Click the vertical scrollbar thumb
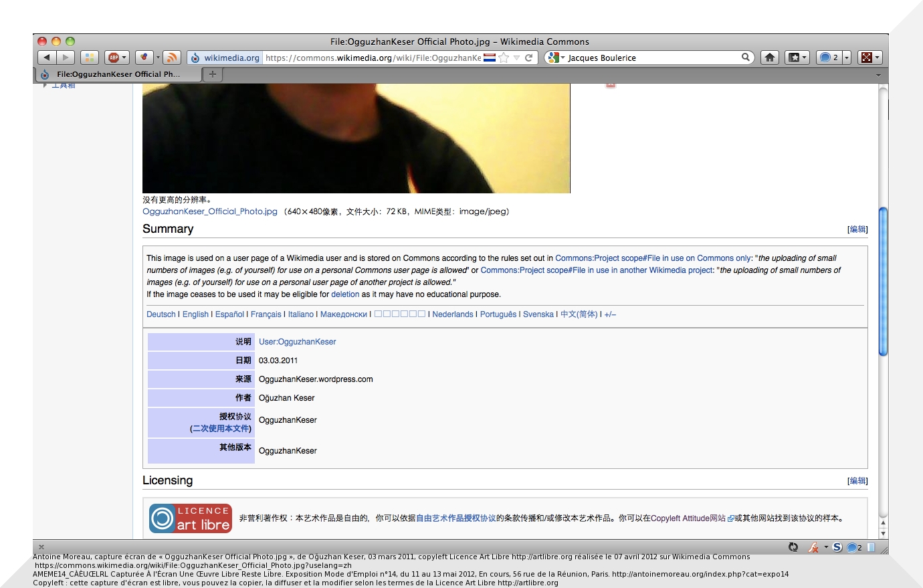923x588 pixels. coord(883,281)
